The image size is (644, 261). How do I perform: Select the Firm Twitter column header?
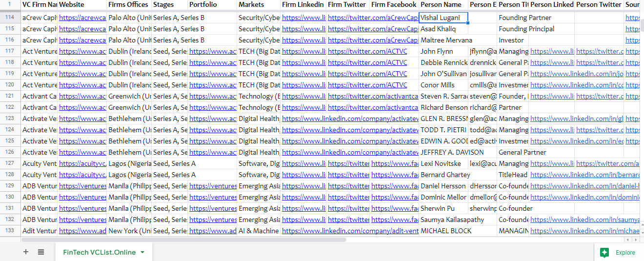click(x=348, y=5)
